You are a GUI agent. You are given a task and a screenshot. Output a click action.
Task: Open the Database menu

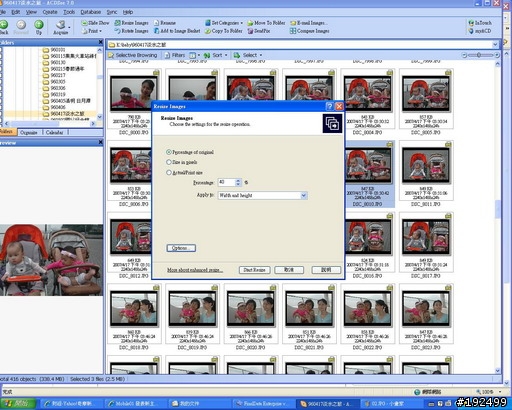[x=91, y=12]
